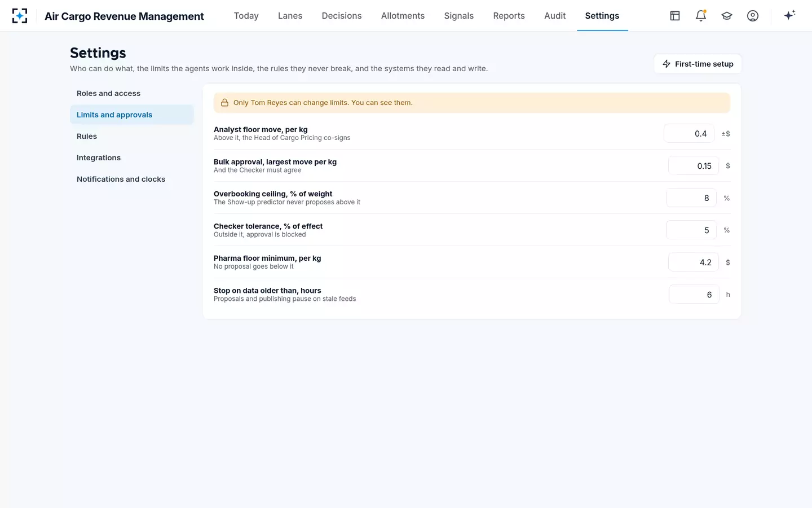Viewport: 812px width, 508px height.
Task: Click 'Above it, the Head of Cargo Pricing co-signs'
Action: (282, 138)
